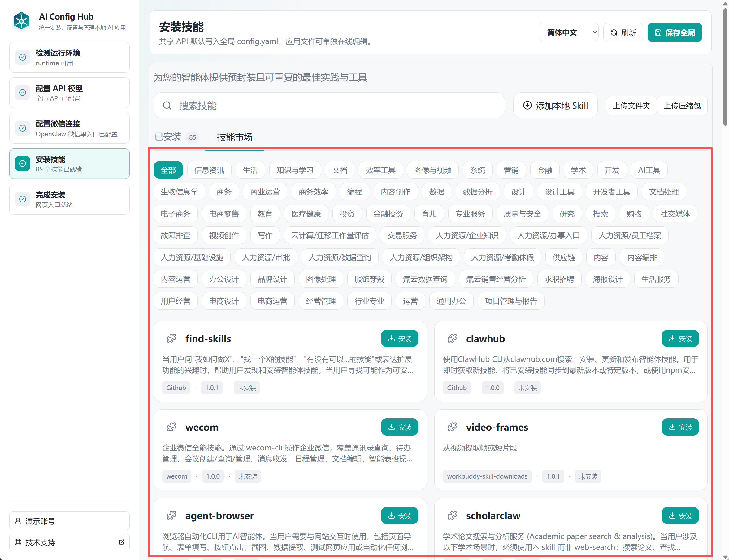Filter by the 人力资源/考勤休假 category
The image size is (729, 560).
tap(502, 257)
